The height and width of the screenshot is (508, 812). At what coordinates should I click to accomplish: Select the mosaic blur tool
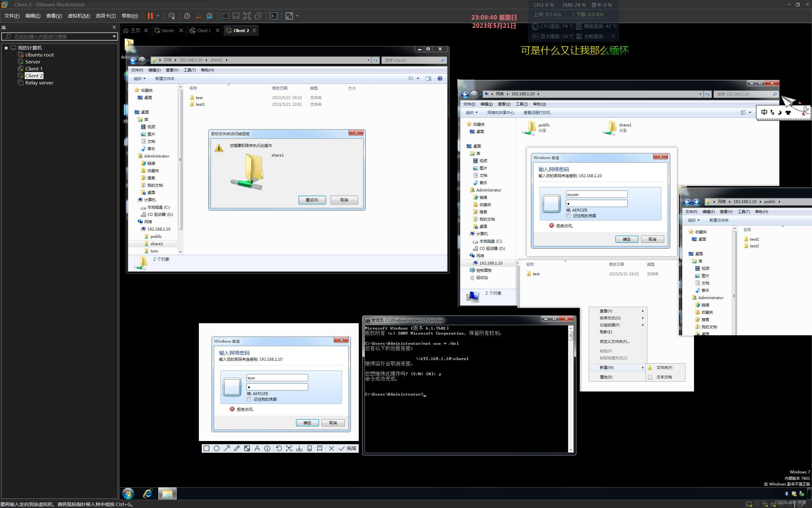point(247,448)
